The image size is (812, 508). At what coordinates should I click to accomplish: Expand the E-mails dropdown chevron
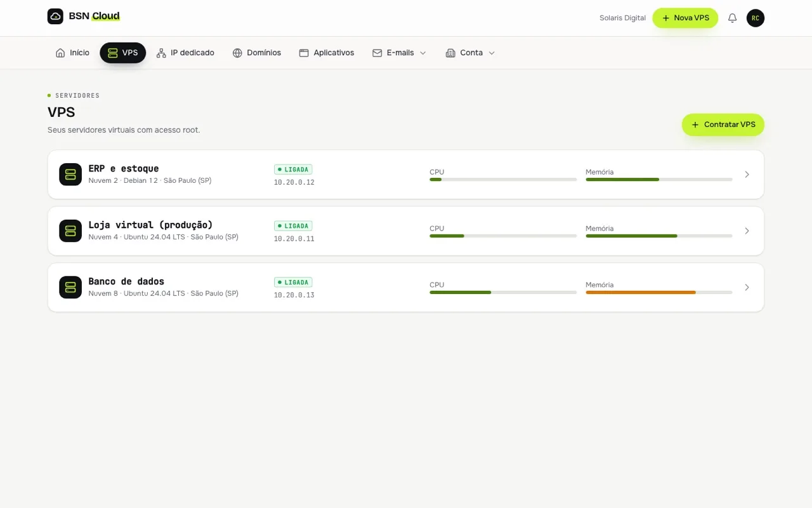click(423, 53)
